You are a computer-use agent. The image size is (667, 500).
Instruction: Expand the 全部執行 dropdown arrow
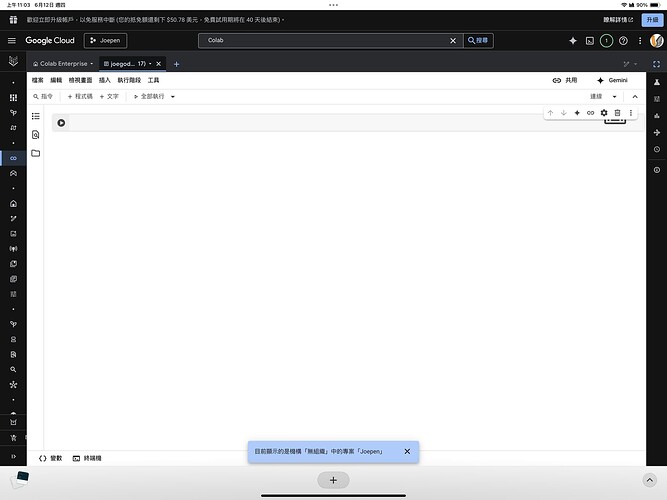tap(173, 97)
